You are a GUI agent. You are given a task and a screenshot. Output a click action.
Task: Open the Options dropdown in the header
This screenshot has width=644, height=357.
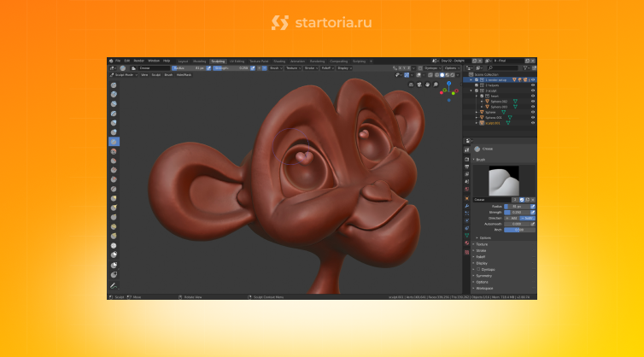[451, 68]
